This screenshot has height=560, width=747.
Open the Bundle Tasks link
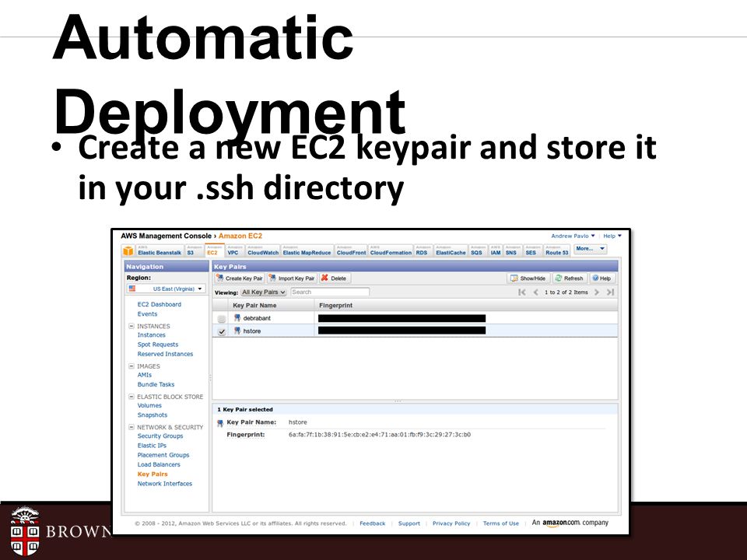(x=156, y=384)
